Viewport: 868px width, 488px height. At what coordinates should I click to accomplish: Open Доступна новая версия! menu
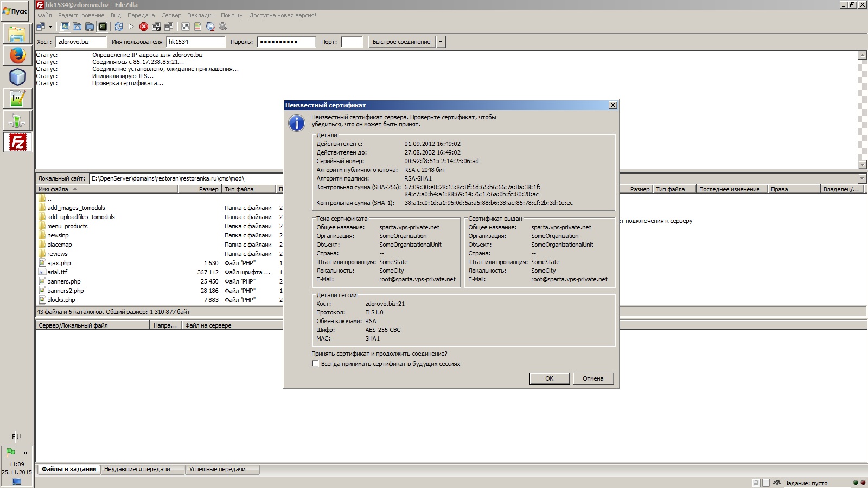click(x=283, y=15)
